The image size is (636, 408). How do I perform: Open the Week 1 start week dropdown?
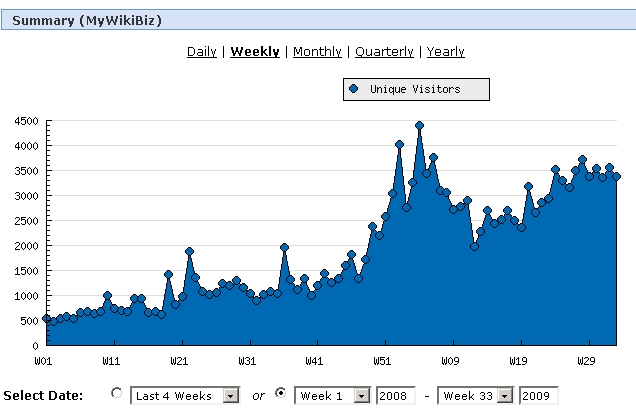[363, 396]
